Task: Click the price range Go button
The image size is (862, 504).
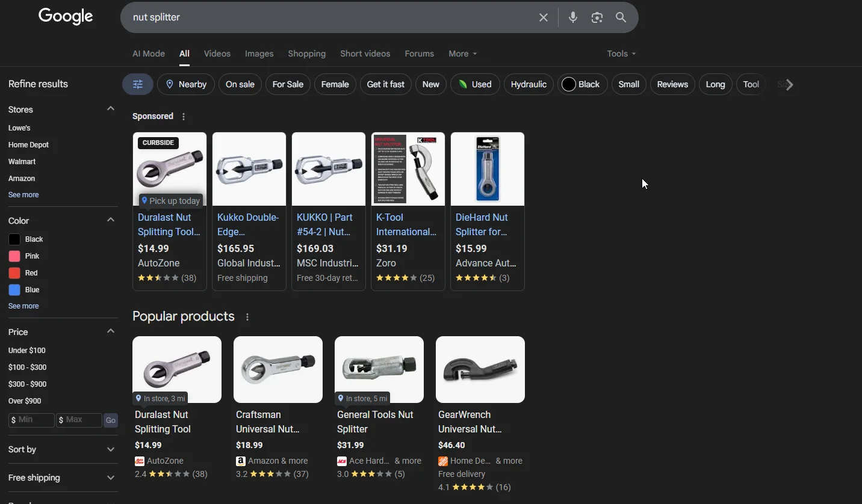Action: click(111, 420)
